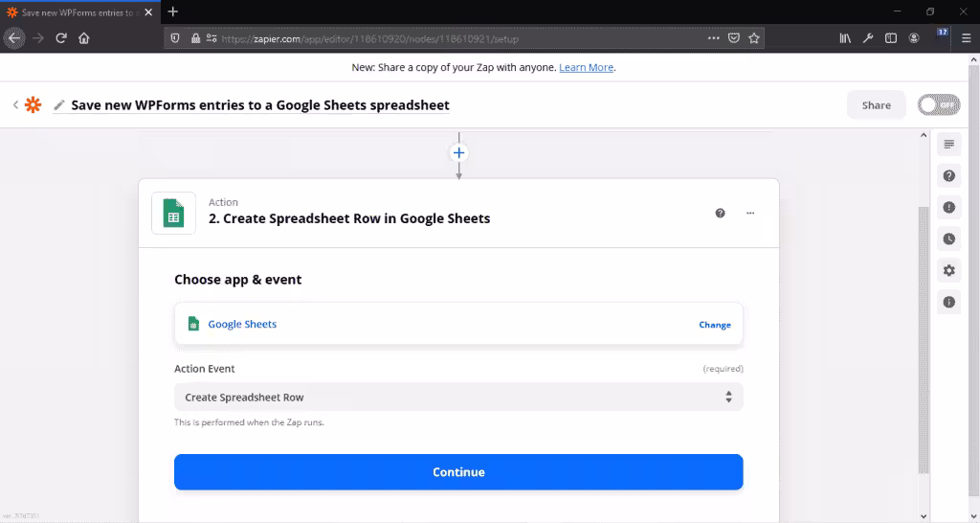Open the sidebar Zap outline notes icon
The height and width of the screenshot is (523, 980).
[x=948, y=145]
